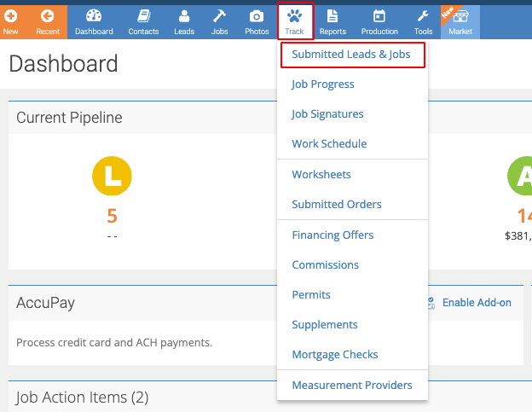Go to the Dashboard gauge icon

pyautogui.click(x=94, y=15)
